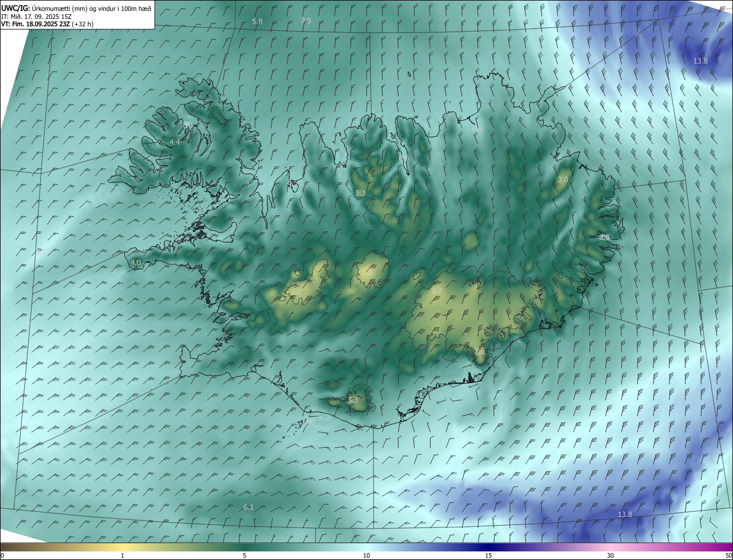
Task: Click the 4.0 value on Snæfellsnes peninsula tip
Action: click(136, 263)
